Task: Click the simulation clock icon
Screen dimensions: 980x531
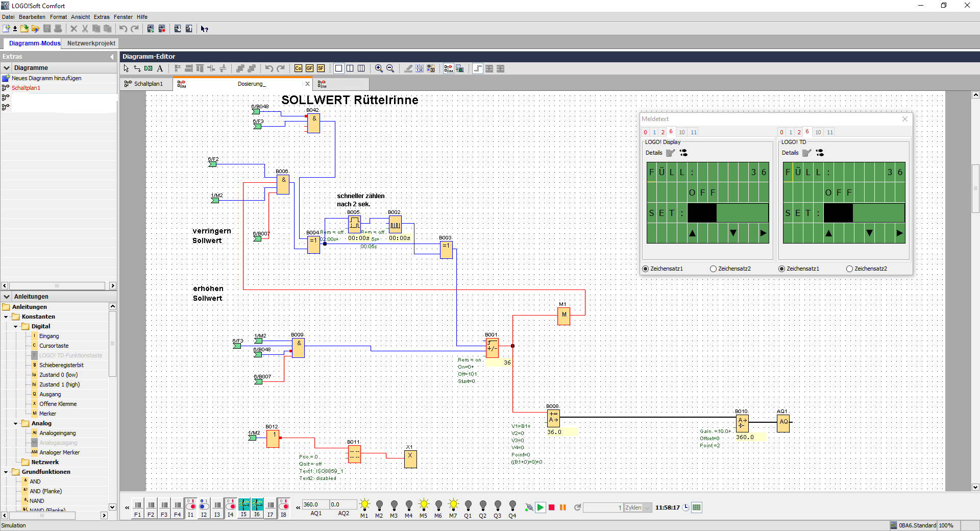Action: point(685,508)
